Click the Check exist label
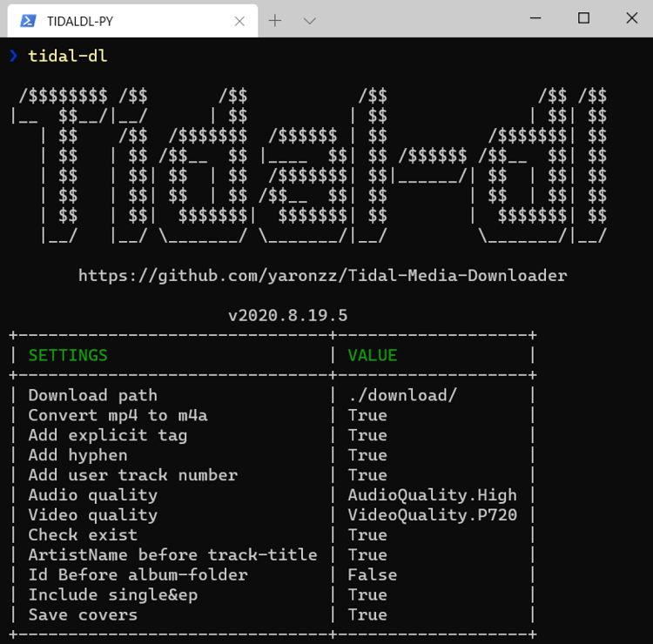The width and height of the screenshot is (653, 644). click(83, 535)
